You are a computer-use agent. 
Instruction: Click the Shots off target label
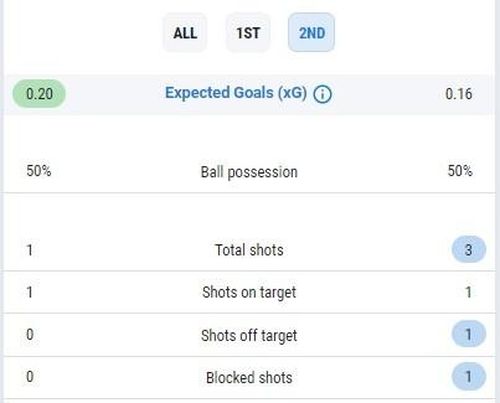[249, 336]
